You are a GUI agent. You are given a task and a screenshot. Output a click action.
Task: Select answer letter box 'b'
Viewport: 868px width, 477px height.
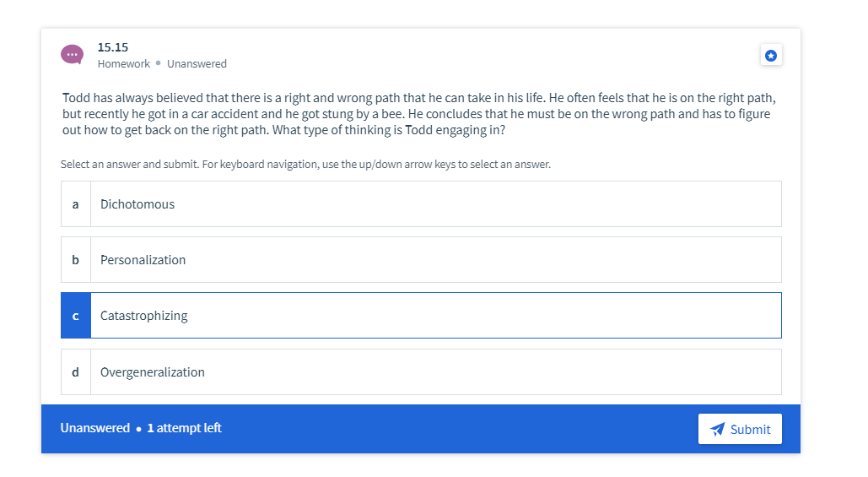point(76,260)
